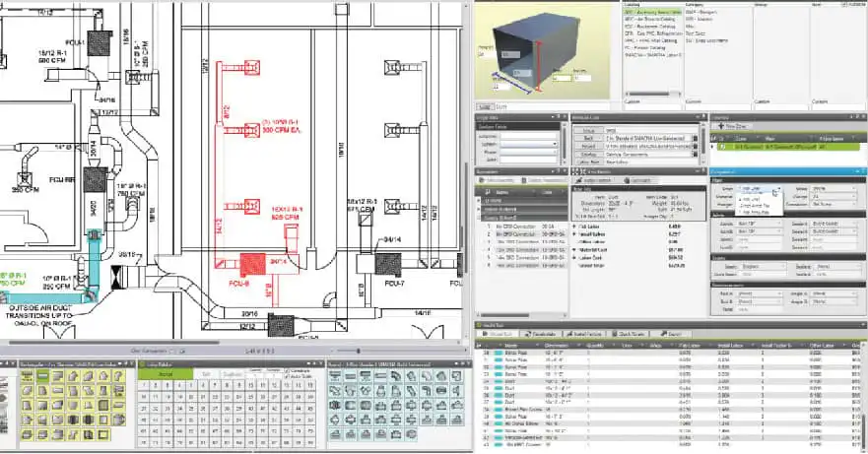
Task: Click the FCU-7 unit symbol on drawing
Action: coord(388,265)
